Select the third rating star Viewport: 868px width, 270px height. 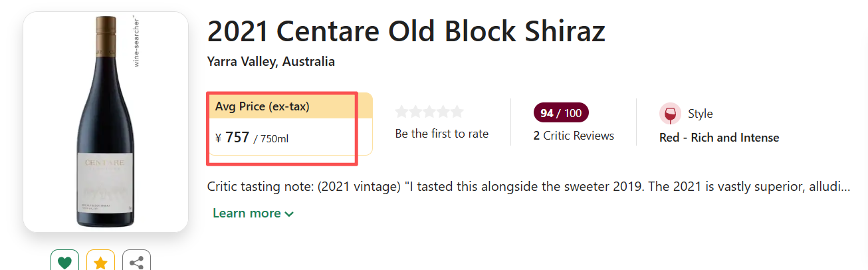click(429, 112)
